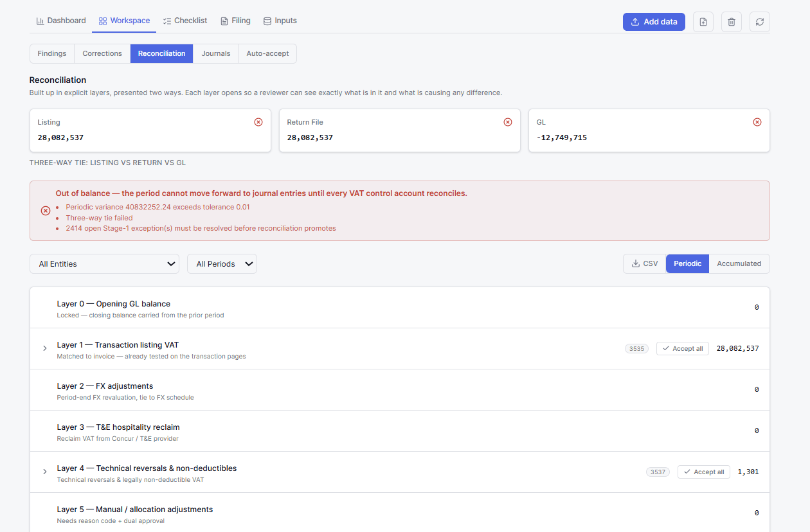Download the CSV export

click(x=644, y=263)
